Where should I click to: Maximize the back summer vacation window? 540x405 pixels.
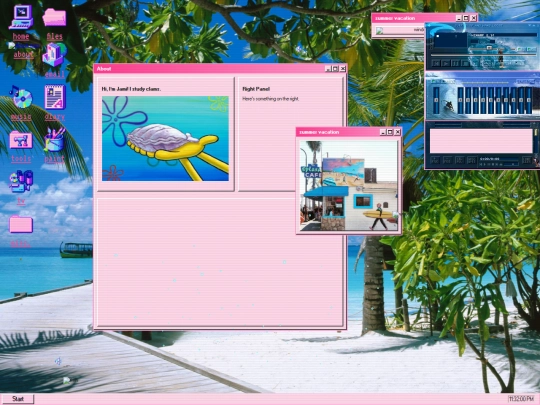(x=466, y=18)
